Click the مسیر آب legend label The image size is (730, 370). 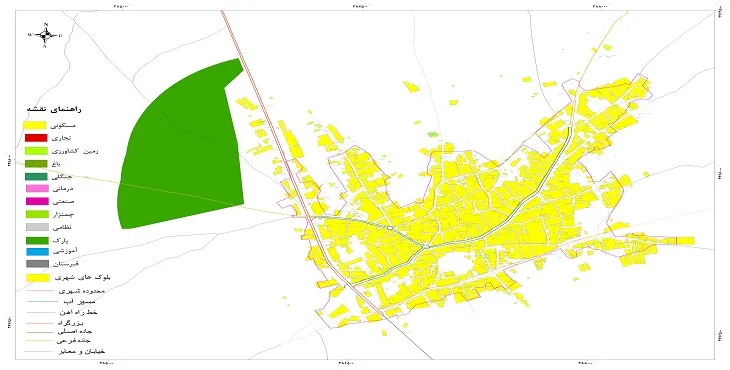point(81,302)
